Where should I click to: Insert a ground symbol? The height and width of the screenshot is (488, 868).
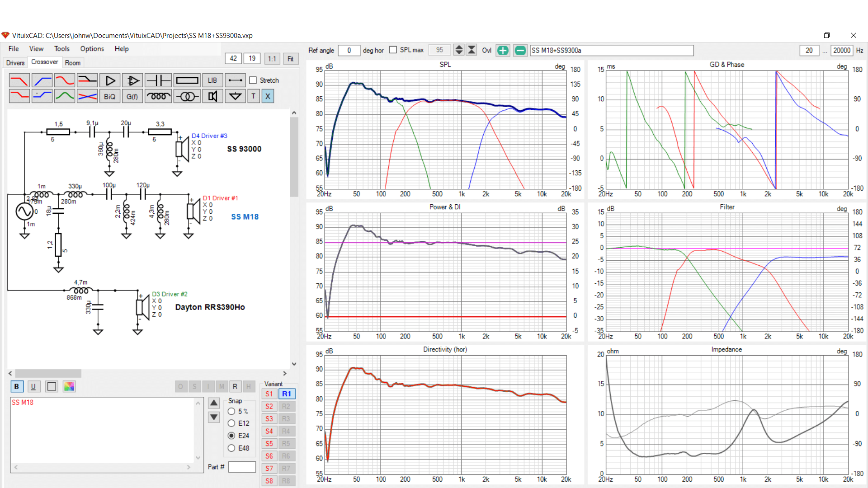[235, 96]
